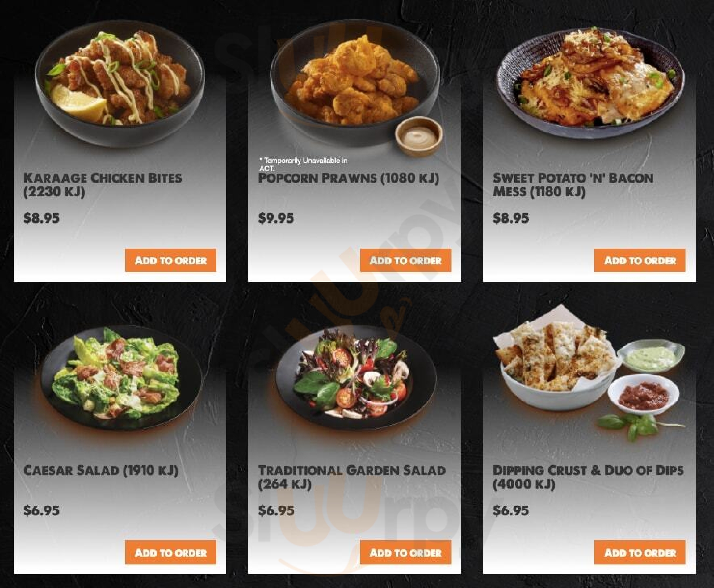Click the Temporarily Unavailable in ACT note
The width and height of the screenshot is (714, 588).
[303, 164]
